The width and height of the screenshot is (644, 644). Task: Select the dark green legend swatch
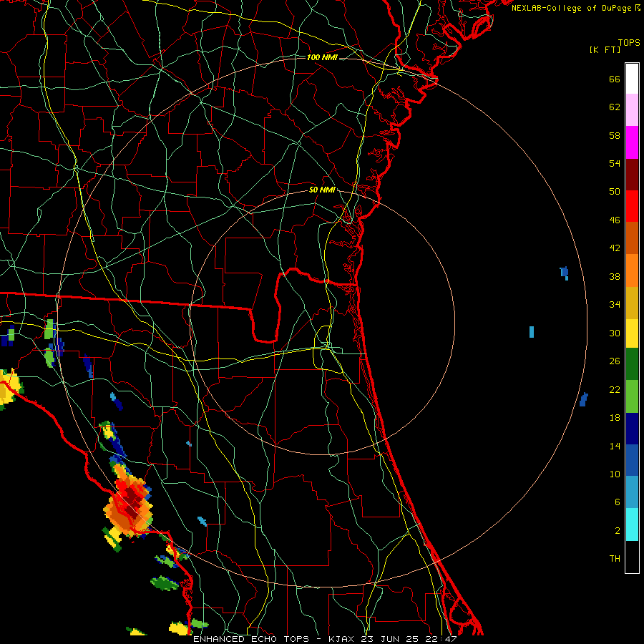632,364
